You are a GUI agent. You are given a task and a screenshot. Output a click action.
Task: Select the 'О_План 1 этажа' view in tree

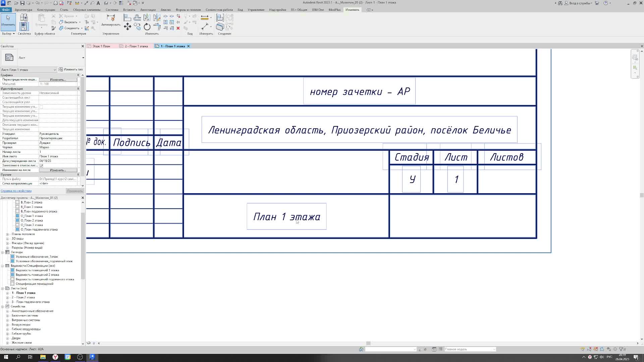[32, 216]
